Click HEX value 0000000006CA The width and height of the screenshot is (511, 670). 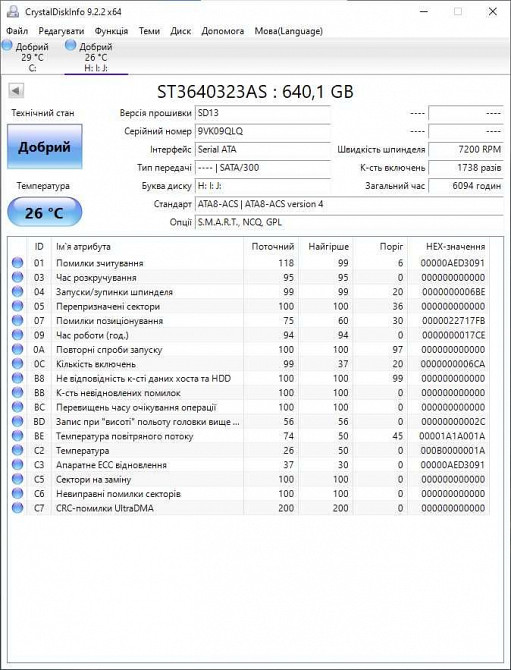pyautogui.click(x=452, y=364)
